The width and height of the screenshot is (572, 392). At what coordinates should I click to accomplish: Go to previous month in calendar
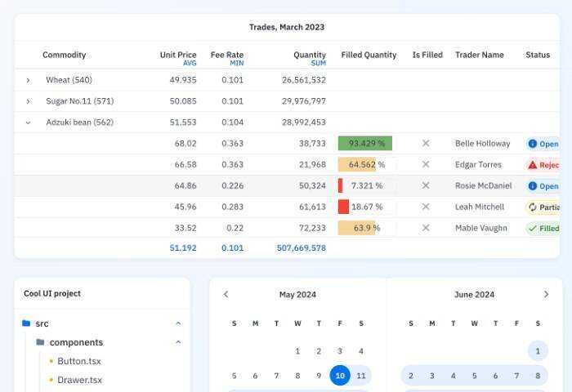(x=226, y=294)
